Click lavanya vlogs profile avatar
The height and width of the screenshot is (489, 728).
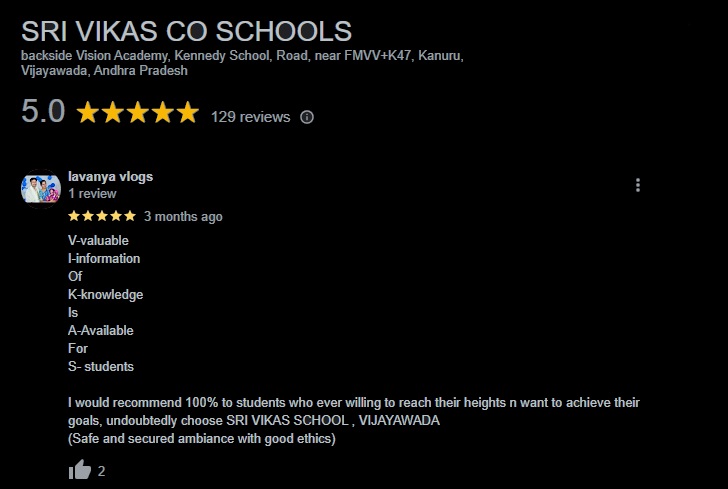coord(41,187)
